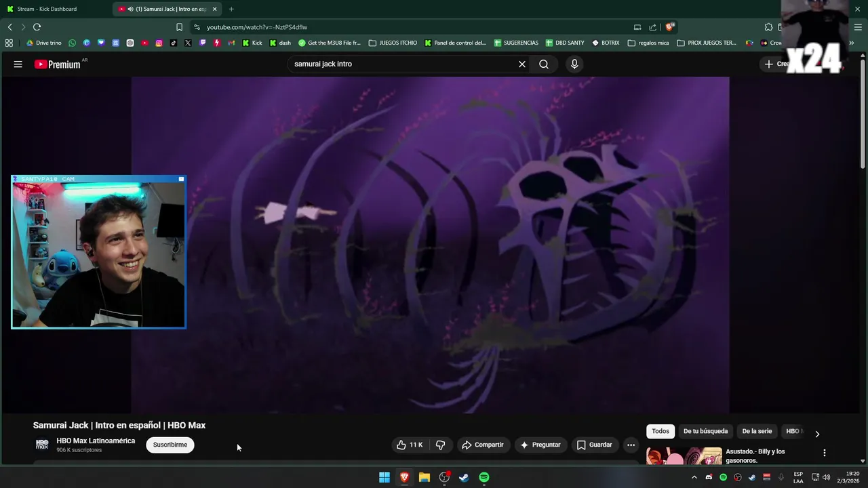The height and width of the screenshot is (488, 868).
Task: Mute the Samurai Jack tab speaker icon
Action: [x=130, y=9]
